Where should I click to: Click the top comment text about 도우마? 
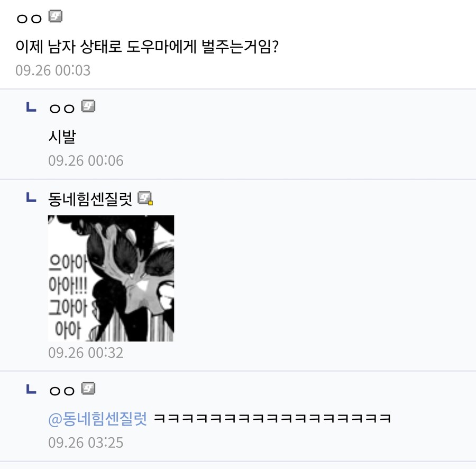[x=148, y=47]
